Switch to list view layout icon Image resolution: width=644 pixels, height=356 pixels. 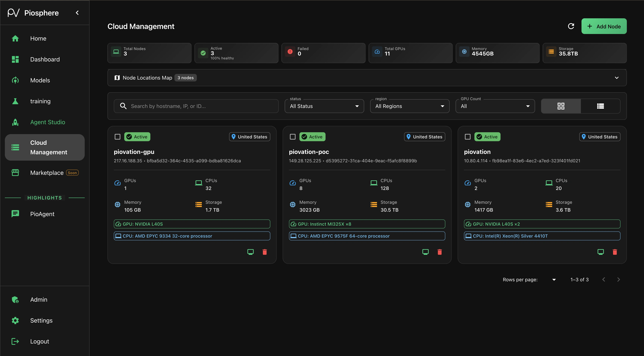[x=600, y=106]
